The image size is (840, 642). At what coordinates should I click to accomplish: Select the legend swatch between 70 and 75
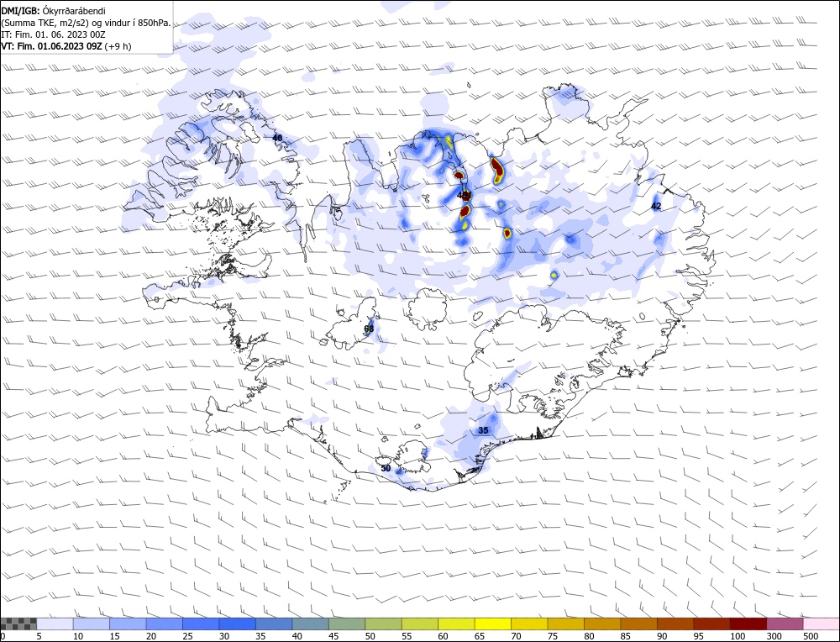pos(529,624)
